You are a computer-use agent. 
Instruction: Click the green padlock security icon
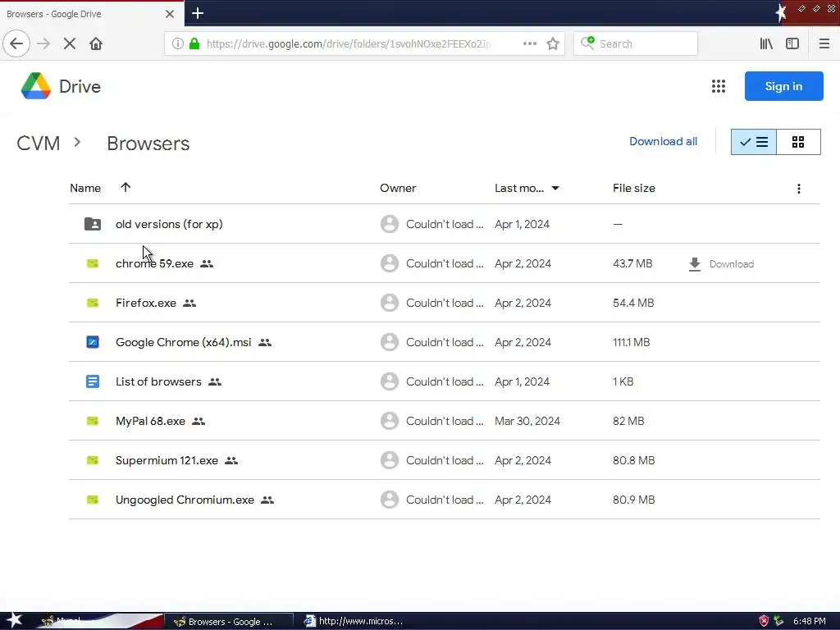[x=195, y=43]
